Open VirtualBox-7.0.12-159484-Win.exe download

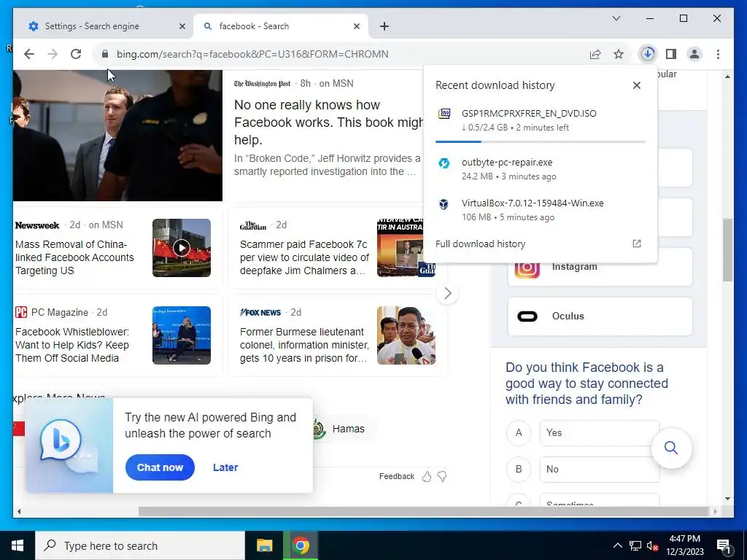pos(541,210)
